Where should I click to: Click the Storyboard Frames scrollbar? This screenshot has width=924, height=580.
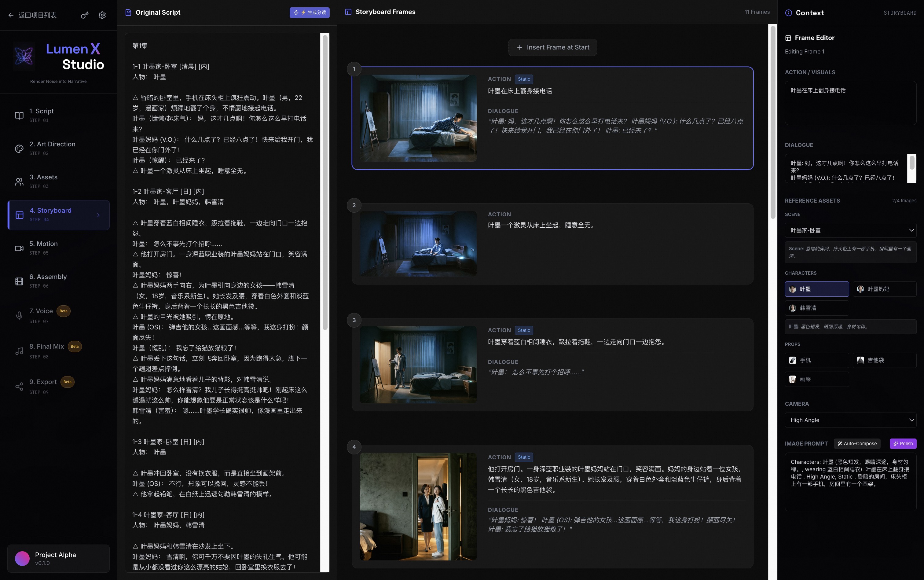(773, 122)
